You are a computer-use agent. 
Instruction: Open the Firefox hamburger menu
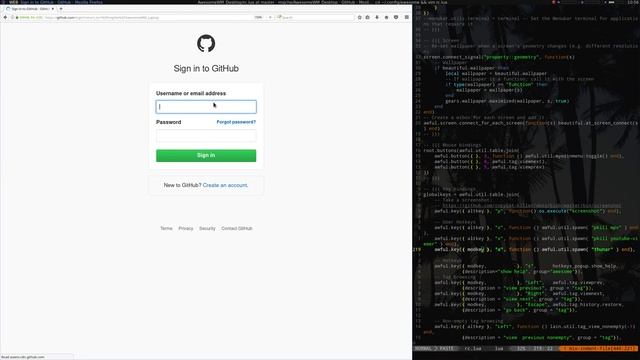click(x=407, y=17)
